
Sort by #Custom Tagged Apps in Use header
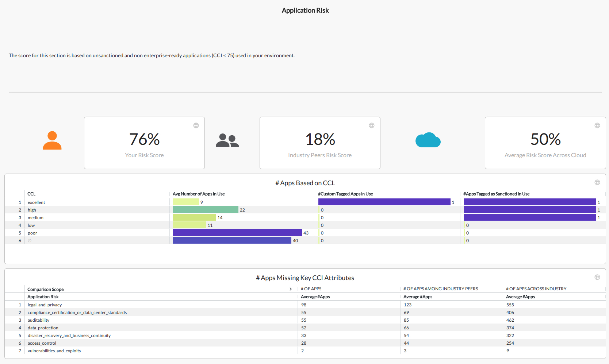click(x=345, y=194)
